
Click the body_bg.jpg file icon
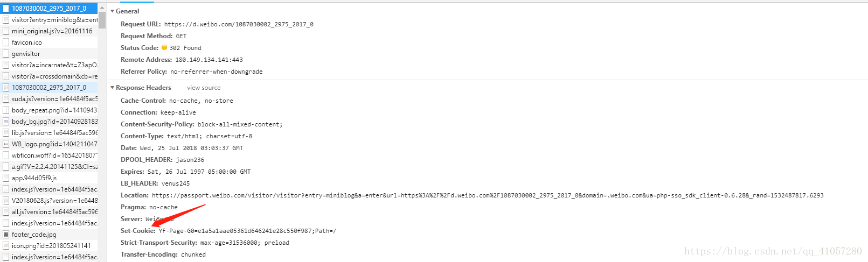pos(6,121)
